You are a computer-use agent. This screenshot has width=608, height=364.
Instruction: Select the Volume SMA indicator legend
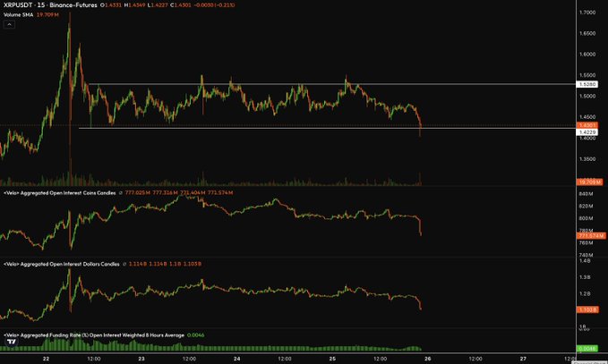18,14
